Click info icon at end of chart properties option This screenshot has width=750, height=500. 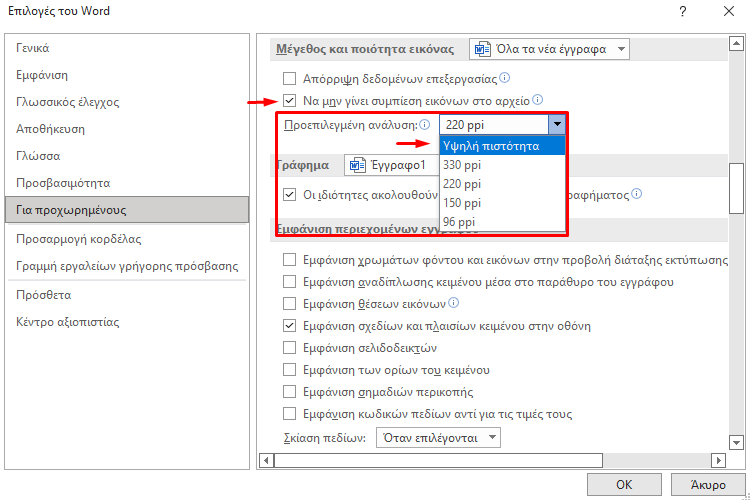point(636,194)
